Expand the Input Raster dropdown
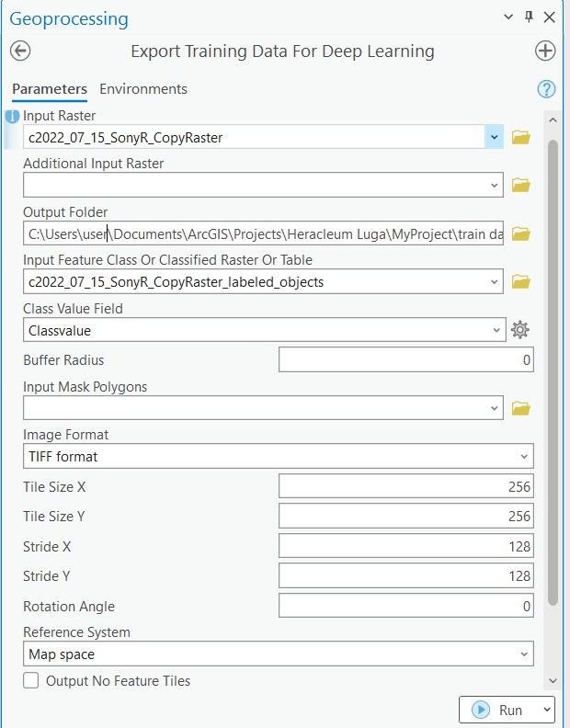The image size is (570, 728). 496,138
